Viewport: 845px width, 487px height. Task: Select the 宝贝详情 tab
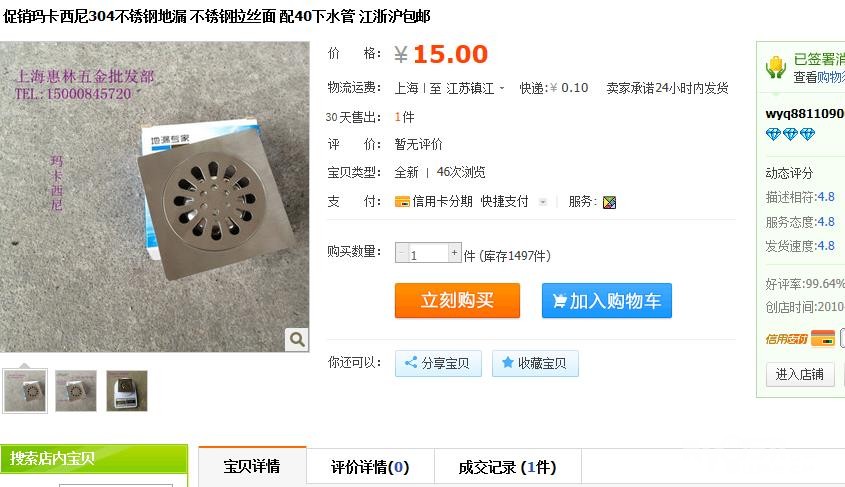[x=252, y=465]
